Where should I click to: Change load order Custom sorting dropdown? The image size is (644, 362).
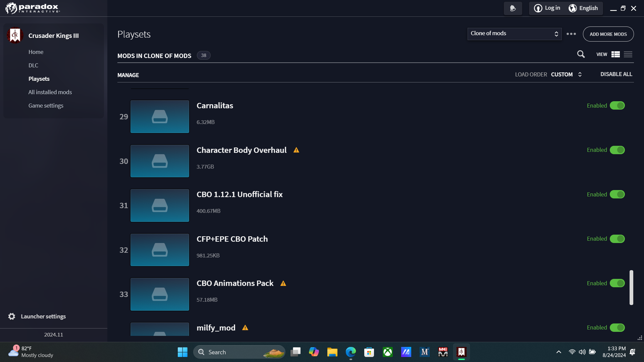(x=566, y=74)
